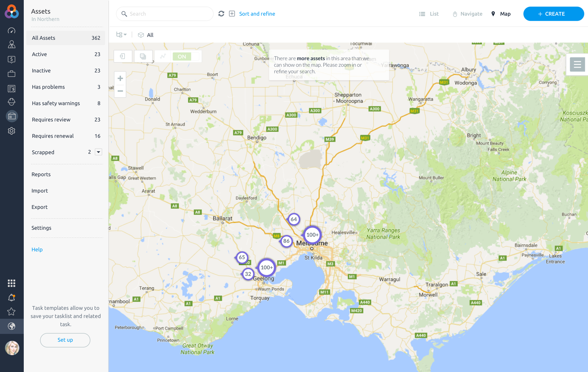Screen dimensions: 588x372
Task: Click the refresh icon beside search
Action: pyautogui.click(x=221, y=14)
